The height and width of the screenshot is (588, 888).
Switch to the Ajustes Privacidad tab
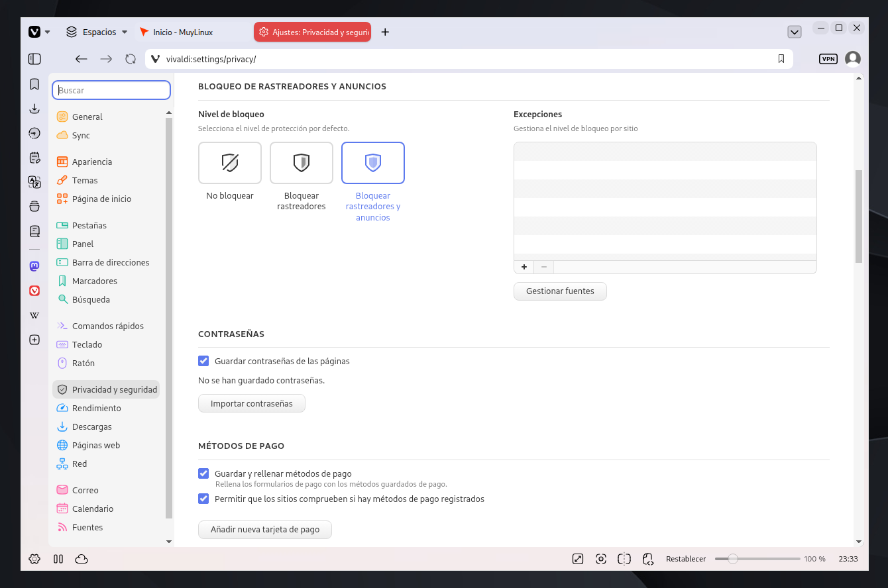click(x=312, y=32)
